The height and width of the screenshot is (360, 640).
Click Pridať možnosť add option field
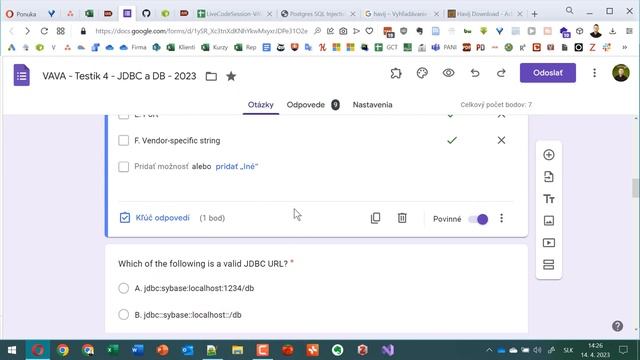pos(161,167)
